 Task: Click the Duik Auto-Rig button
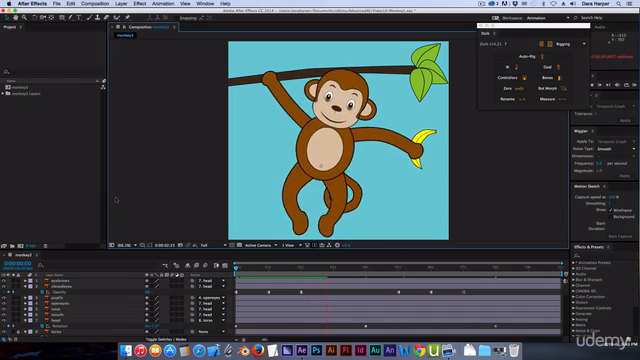[531, 56]
